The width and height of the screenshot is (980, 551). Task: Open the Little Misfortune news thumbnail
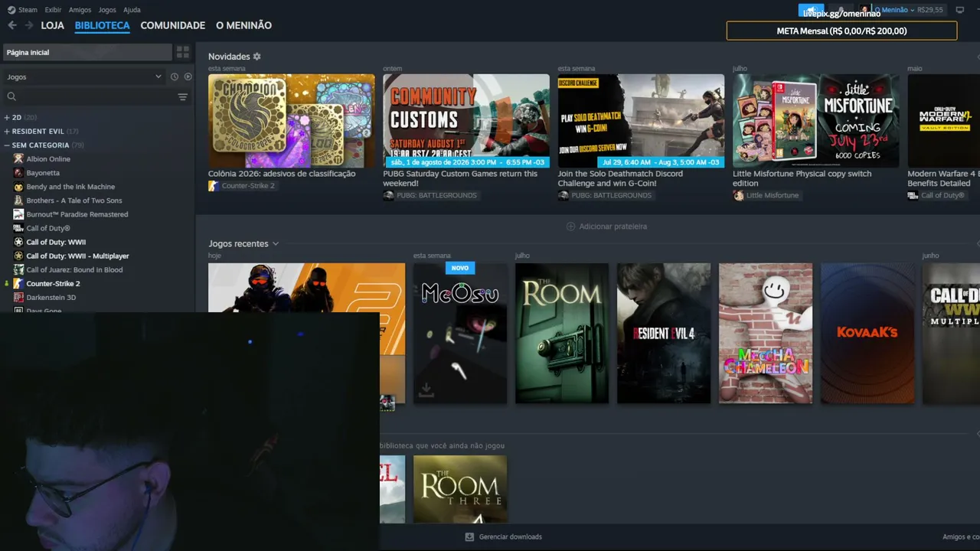pyautogui.click(x=816, y=121)
